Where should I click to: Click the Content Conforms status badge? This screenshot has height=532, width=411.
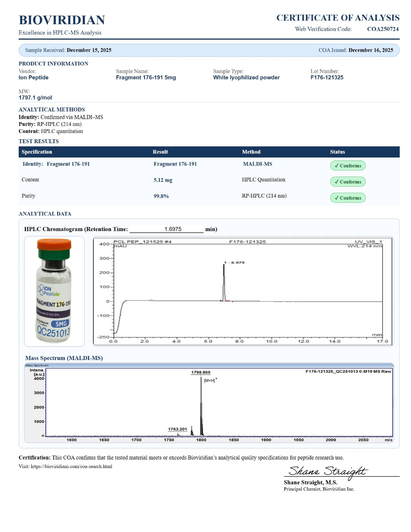(348, 182)
